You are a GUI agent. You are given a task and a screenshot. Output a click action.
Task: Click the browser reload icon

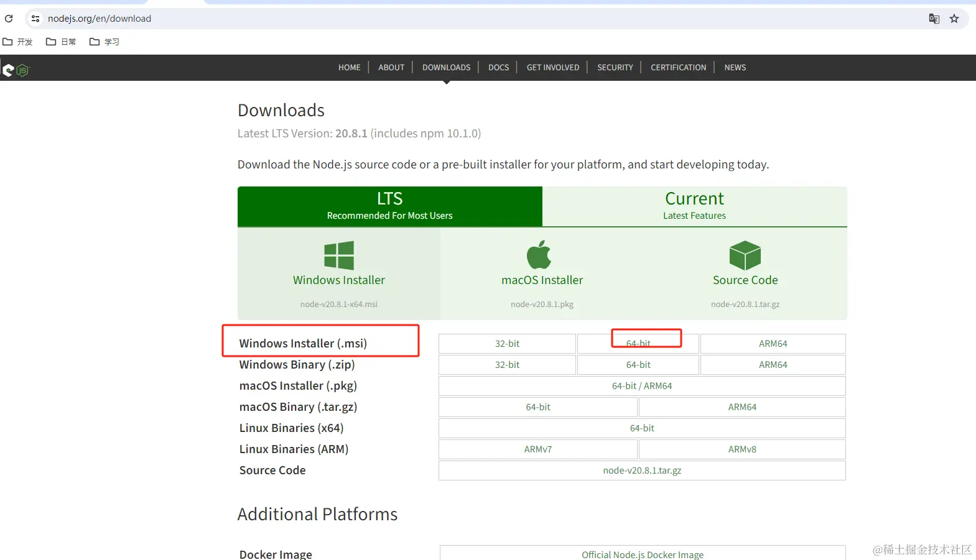coord(9,19)
